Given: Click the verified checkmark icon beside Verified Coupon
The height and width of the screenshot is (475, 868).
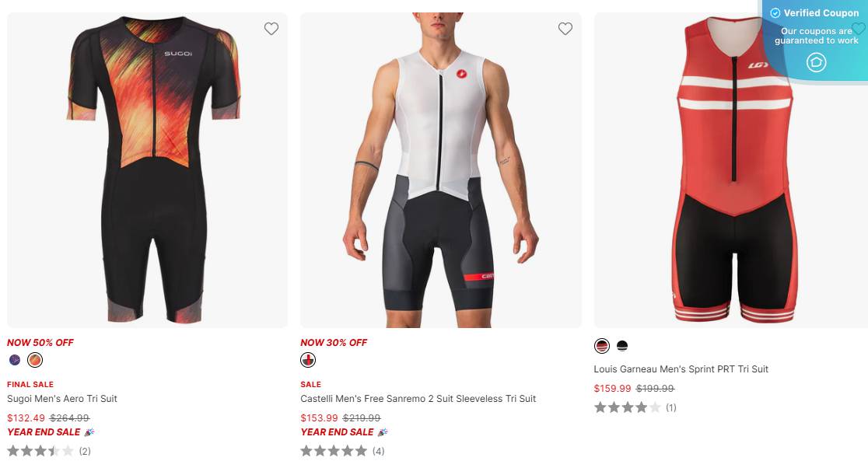Looking at the screenshot, I should [775, 13].
